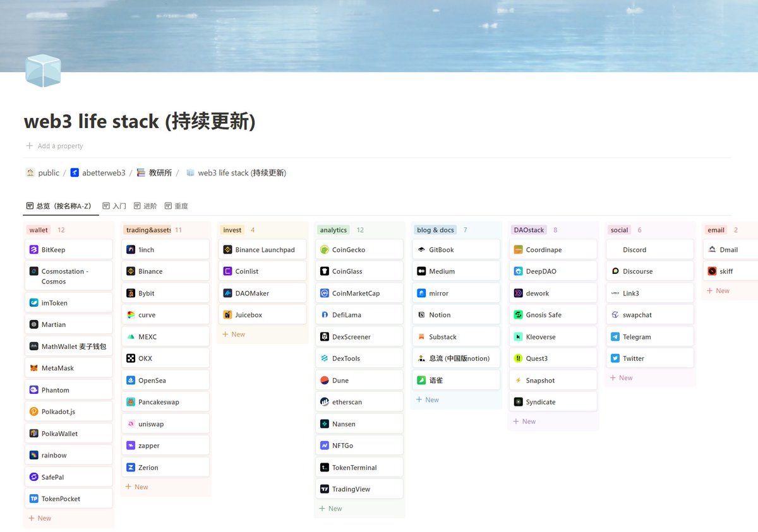Click the Substack orange icon
This screenshot has width=758, height=532.
[421, 337]
